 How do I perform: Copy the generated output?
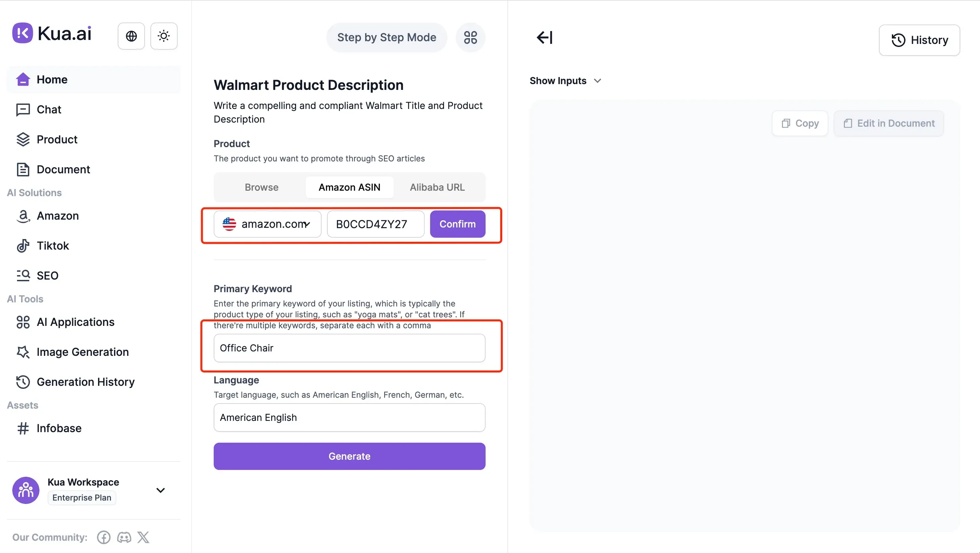point(800,123)
